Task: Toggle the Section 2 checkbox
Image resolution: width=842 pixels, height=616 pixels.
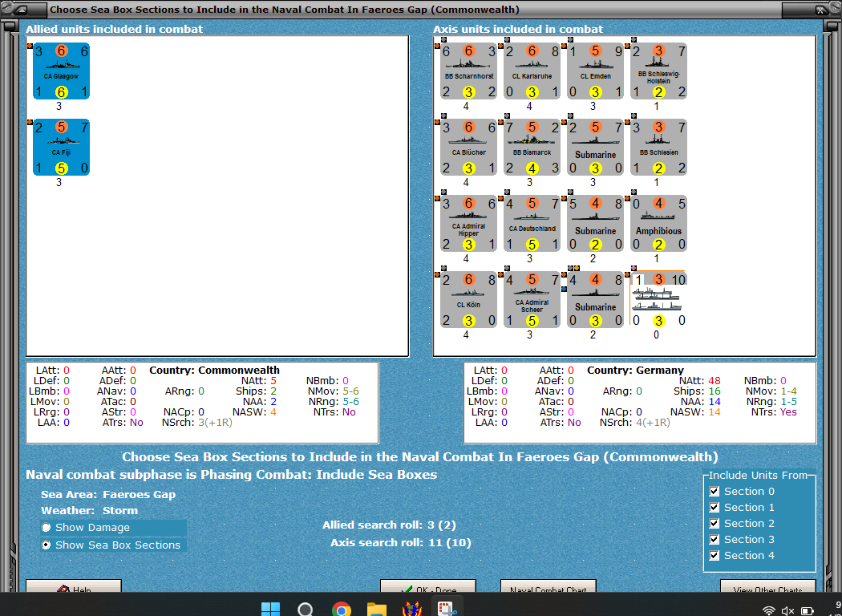Action: [714, 524]
